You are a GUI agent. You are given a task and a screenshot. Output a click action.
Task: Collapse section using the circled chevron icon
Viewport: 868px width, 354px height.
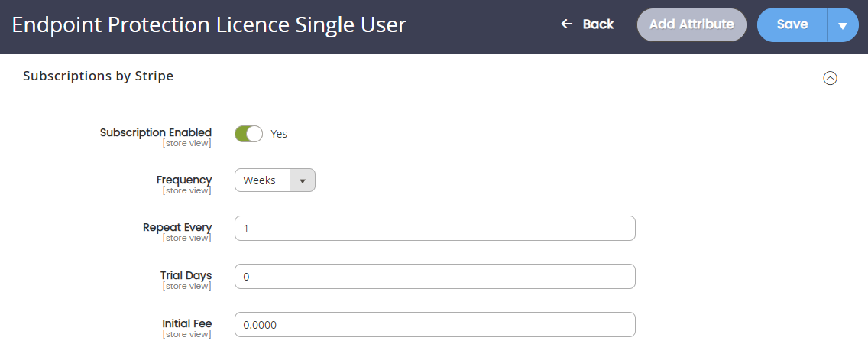(x=830, y=78)
